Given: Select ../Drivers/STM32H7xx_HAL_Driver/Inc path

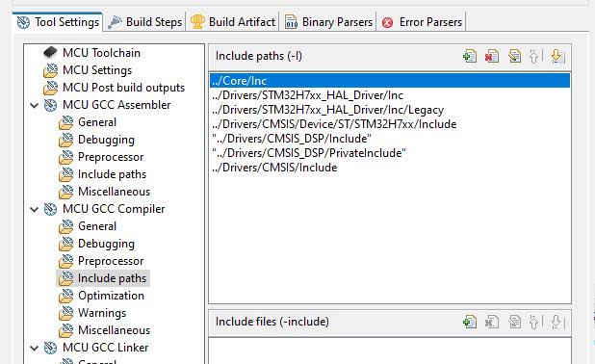Looking at the screenshot, I should coord(390,95).
